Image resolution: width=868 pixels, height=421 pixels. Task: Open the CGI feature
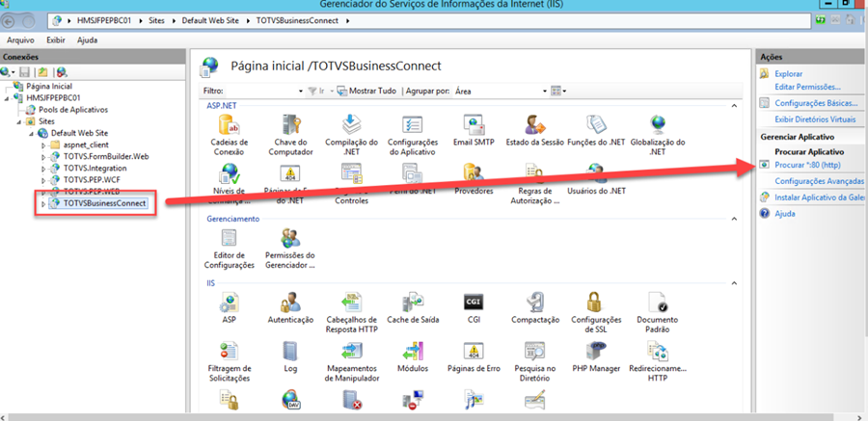tap(474, 307)
